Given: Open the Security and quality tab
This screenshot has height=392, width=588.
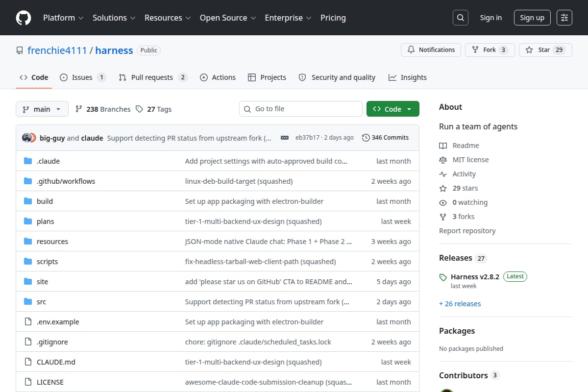Looking at the screenshot, I should (x=337, y=77).
